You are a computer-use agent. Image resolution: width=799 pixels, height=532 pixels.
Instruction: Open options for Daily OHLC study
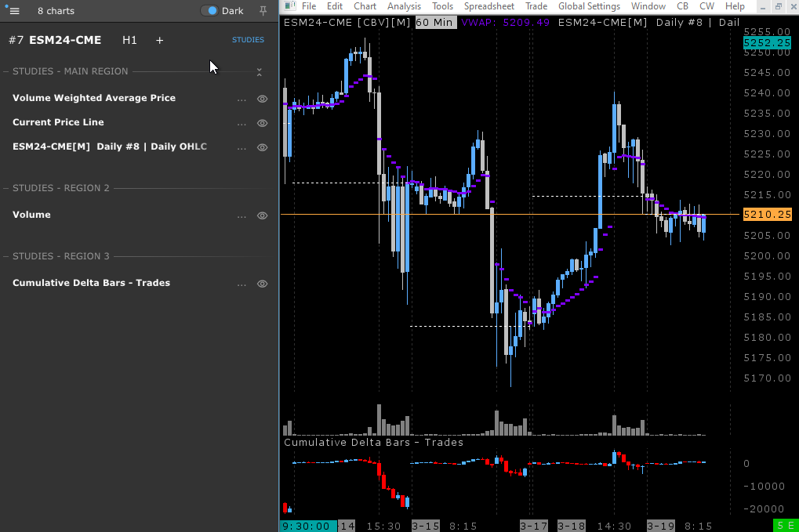tap(242, 148)
